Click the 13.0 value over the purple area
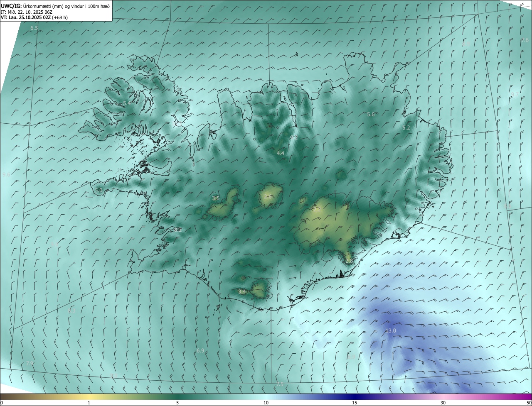This screenshot has width=532, height=406. [391, 331]
